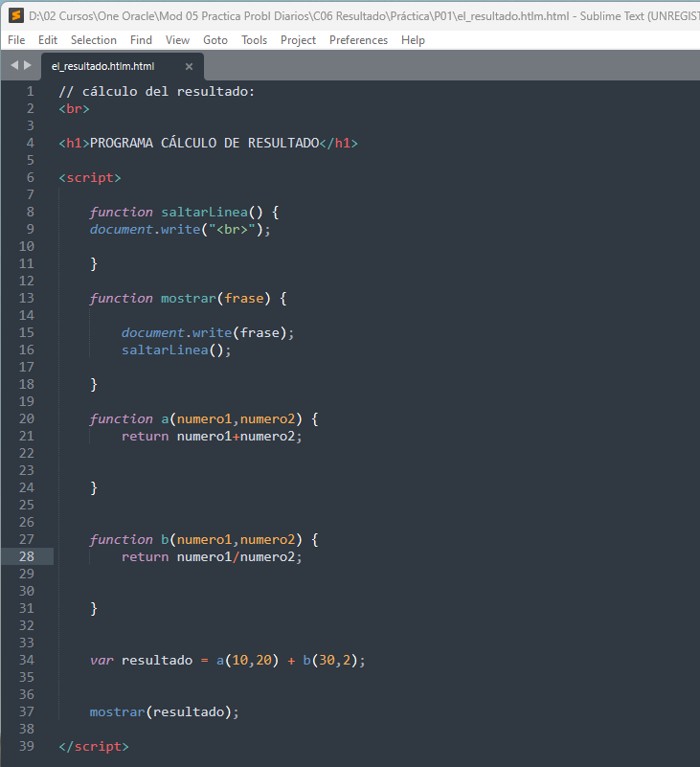Click the closing brace on line 18

[94, 385]
